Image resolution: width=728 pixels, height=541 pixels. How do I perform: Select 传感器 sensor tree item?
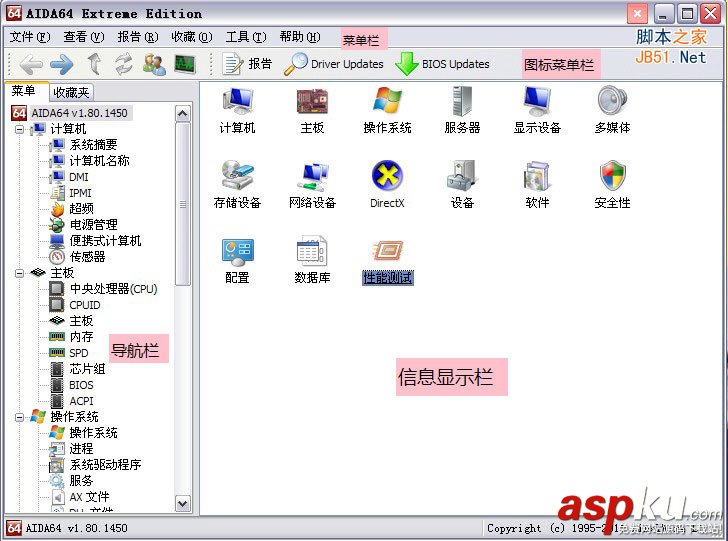point(78,257)
